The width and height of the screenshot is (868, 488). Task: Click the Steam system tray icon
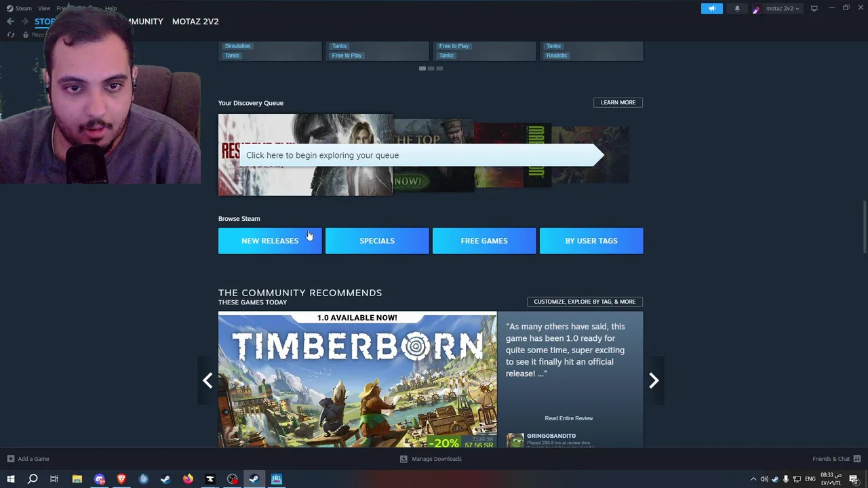point(775,479)
